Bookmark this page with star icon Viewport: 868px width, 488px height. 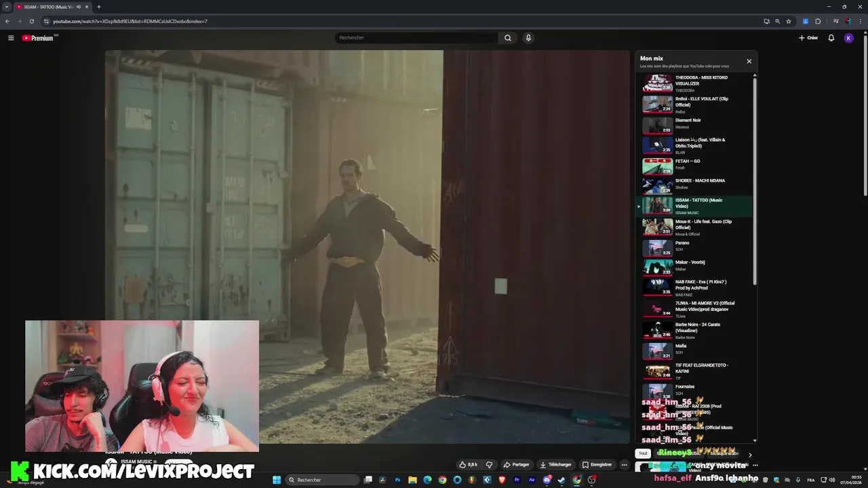point(789,21)
